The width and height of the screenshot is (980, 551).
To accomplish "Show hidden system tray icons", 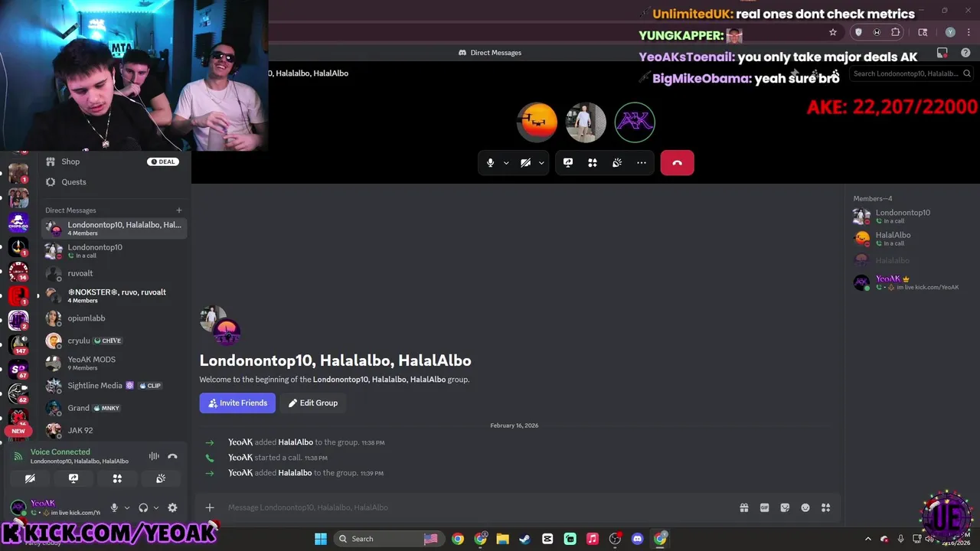I will [867, 539].
